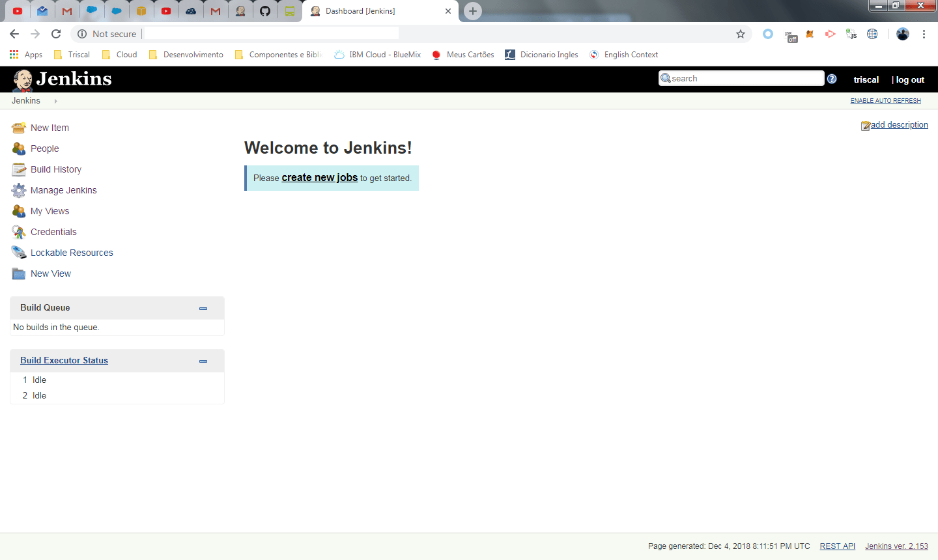
Task: Open the Chrome three-dot menu
Action: [x=924, y=34]
